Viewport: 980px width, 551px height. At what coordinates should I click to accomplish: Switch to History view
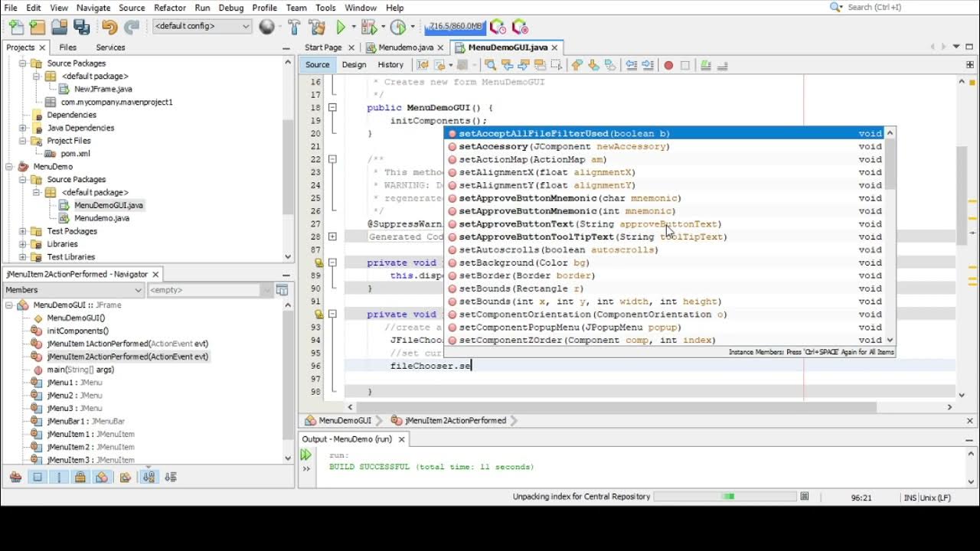[x=390, y=65]
